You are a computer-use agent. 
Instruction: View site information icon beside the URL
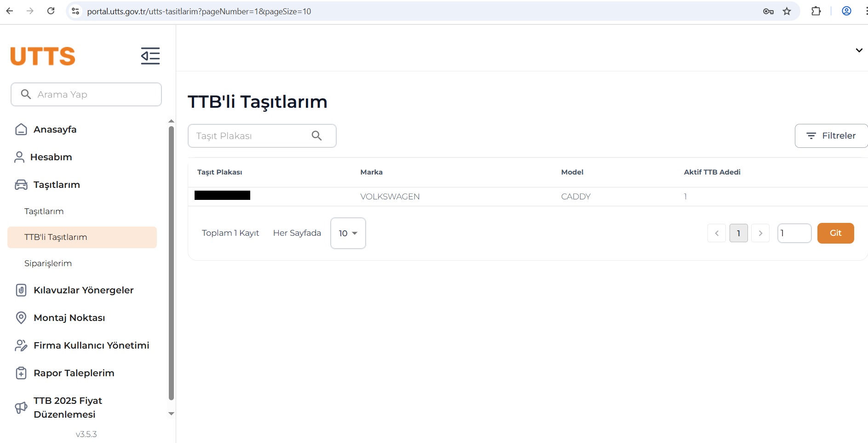76,12
